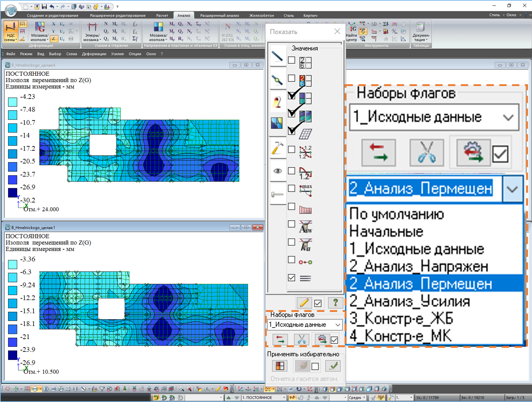
Task: Switch to the Железобетон ribbon tab
Action: point(261,15)
